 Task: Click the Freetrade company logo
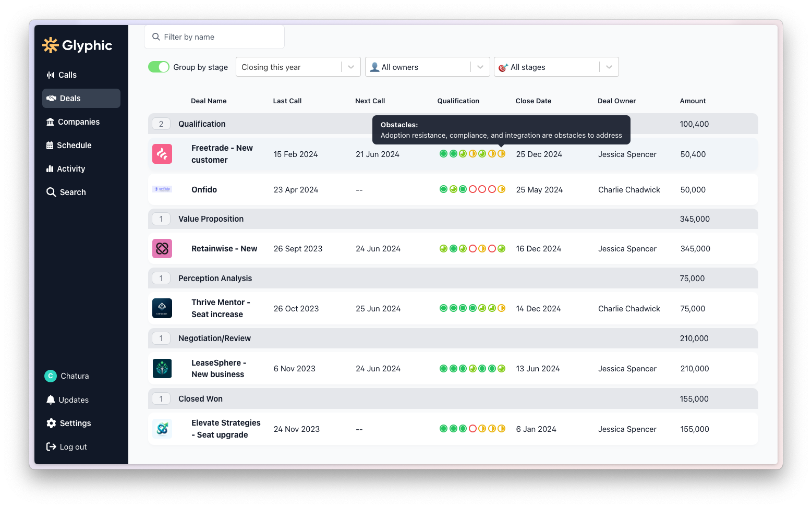pos(162,154)
